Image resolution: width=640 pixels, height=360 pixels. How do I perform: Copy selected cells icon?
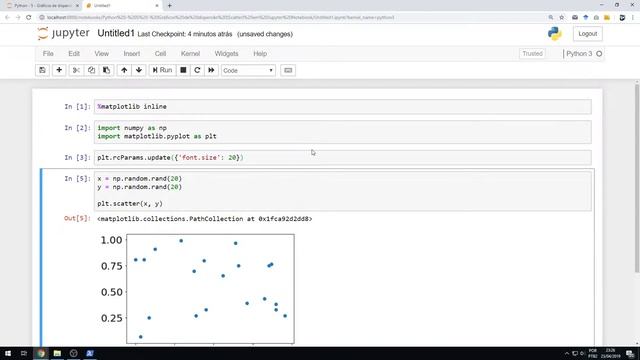click(91, 70)
